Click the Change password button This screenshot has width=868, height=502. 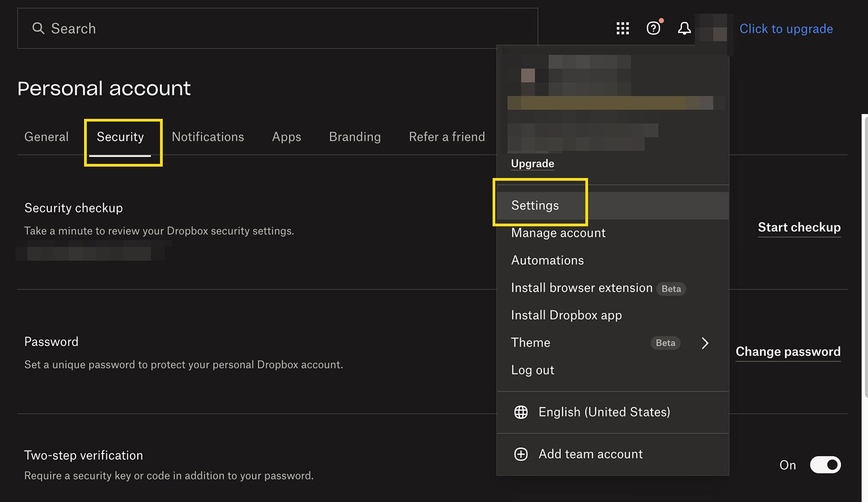click(x=788, y=352)
